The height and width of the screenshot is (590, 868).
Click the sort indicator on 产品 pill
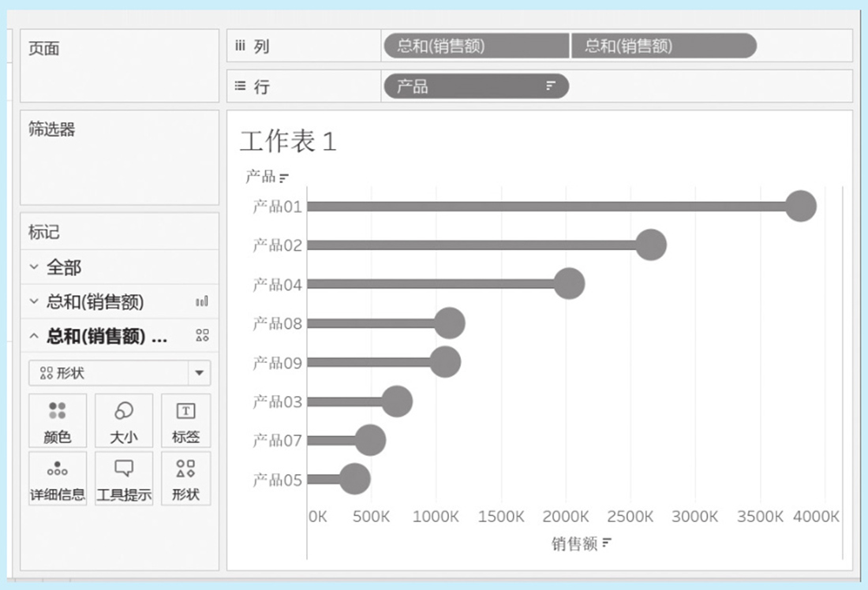pyautogui.click(x=551, y=86)
